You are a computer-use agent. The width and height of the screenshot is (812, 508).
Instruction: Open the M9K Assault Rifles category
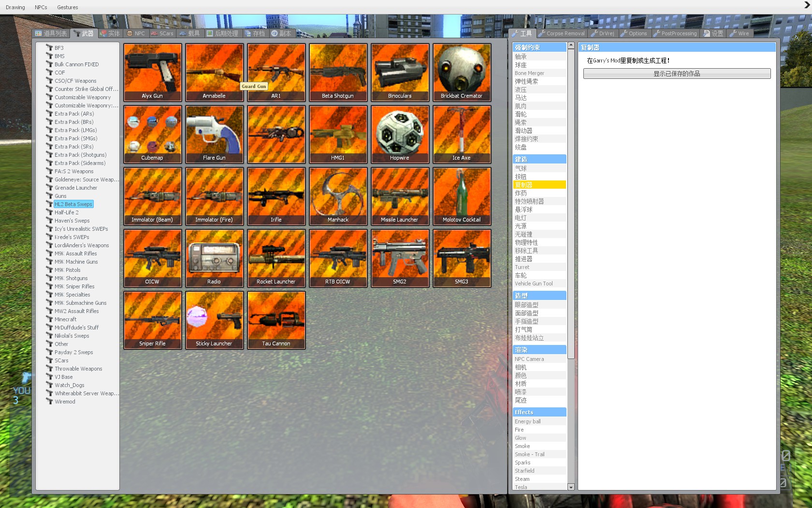pyautogui.click(x=75, y=254)
